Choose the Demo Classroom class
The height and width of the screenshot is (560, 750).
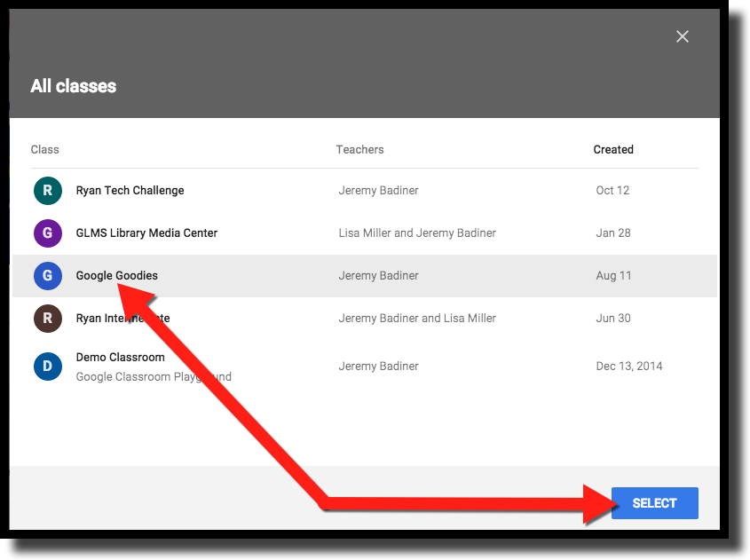121,358
